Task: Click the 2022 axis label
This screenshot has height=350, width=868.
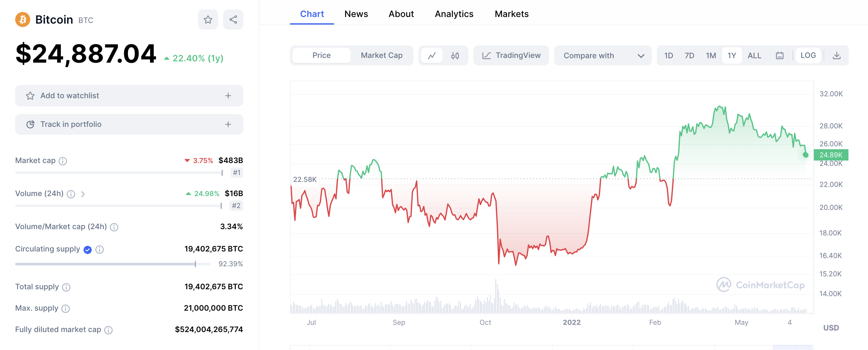Action: coord(571,322)
